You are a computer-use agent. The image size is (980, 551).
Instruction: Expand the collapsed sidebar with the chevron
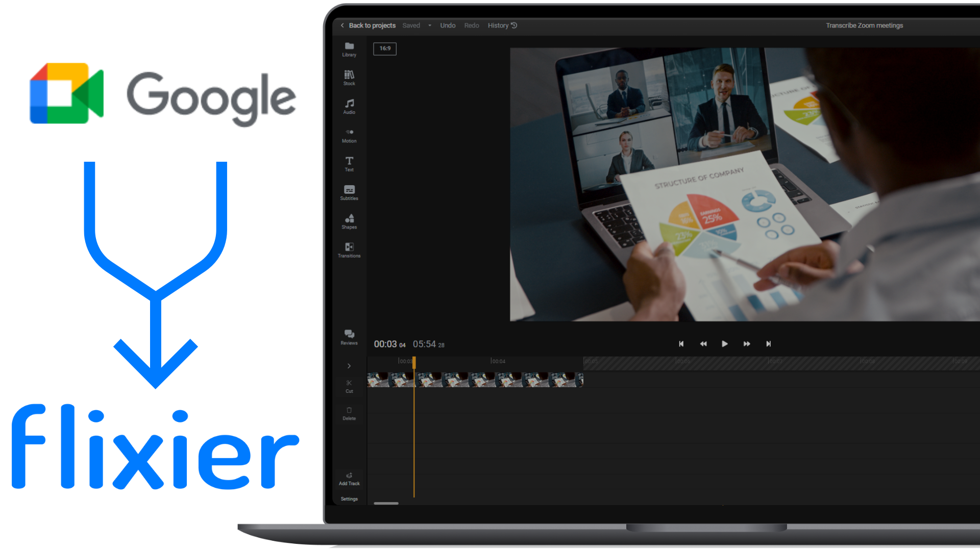coord(349,366)
